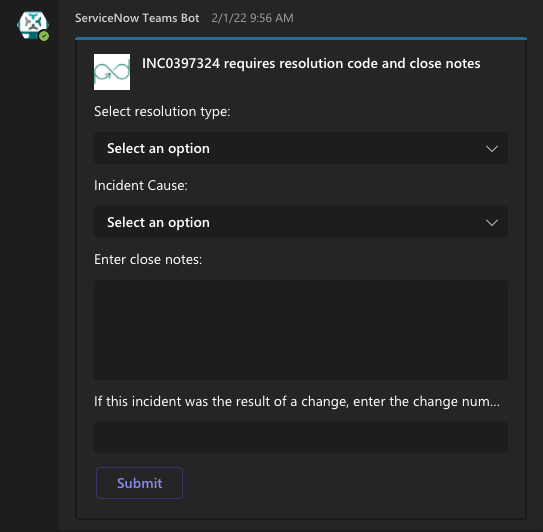
Task: Click the blue accent bar atop card
Action: click(301, 38)
